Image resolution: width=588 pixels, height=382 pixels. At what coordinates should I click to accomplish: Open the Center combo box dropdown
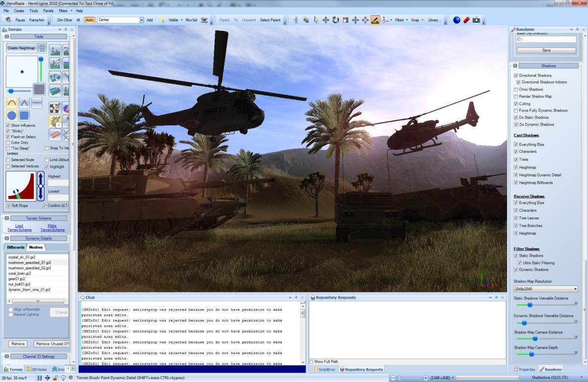[x=142, y=20]
